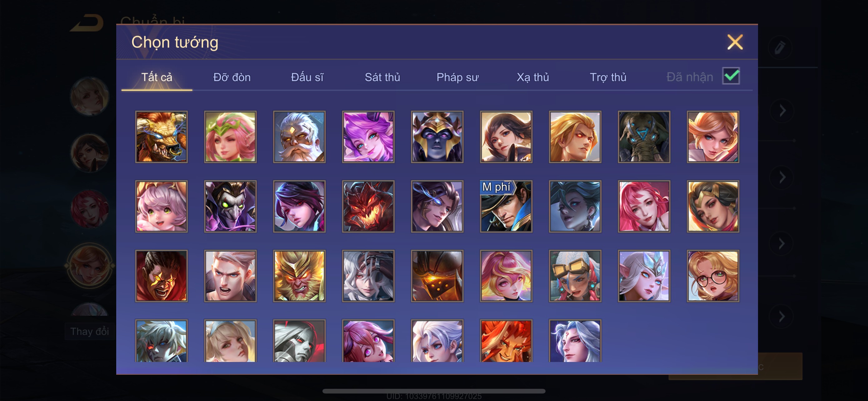Choose the goggles-wearing hero with white beanie
This screenshot has width=868, height=401.
point(575,276)
